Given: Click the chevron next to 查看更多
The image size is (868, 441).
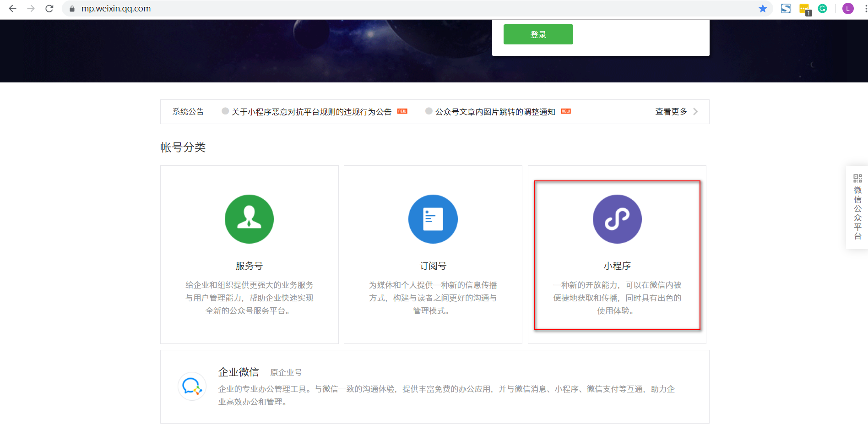Looking at the screenshot, I should pyautogui.click(x=695, y=112).
